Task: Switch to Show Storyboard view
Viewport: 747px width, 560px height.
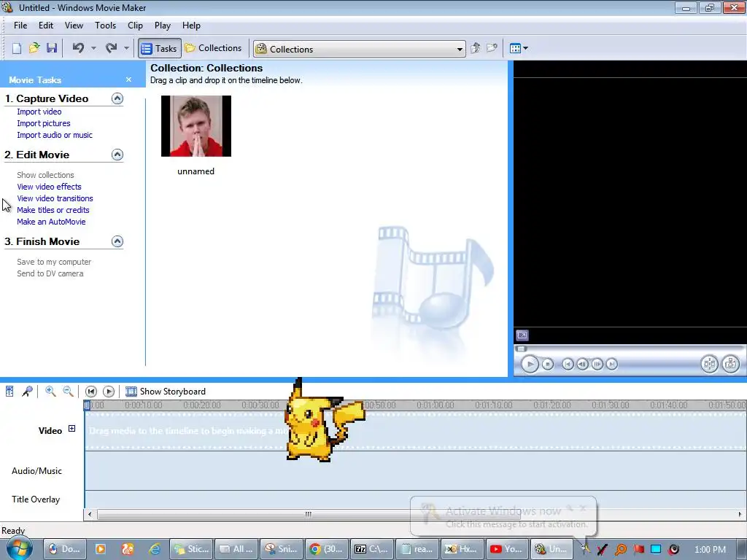Action: point(166,392)
